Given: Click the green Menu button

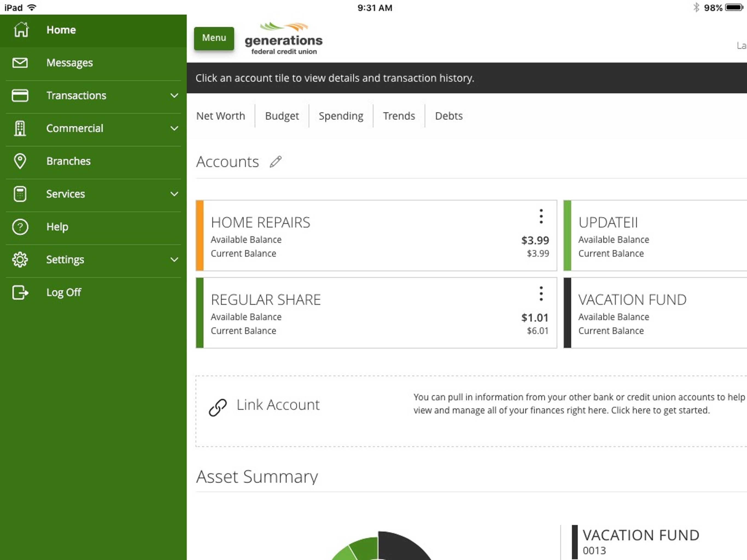Looking at the screenshot, I should [x=214, y=38].
